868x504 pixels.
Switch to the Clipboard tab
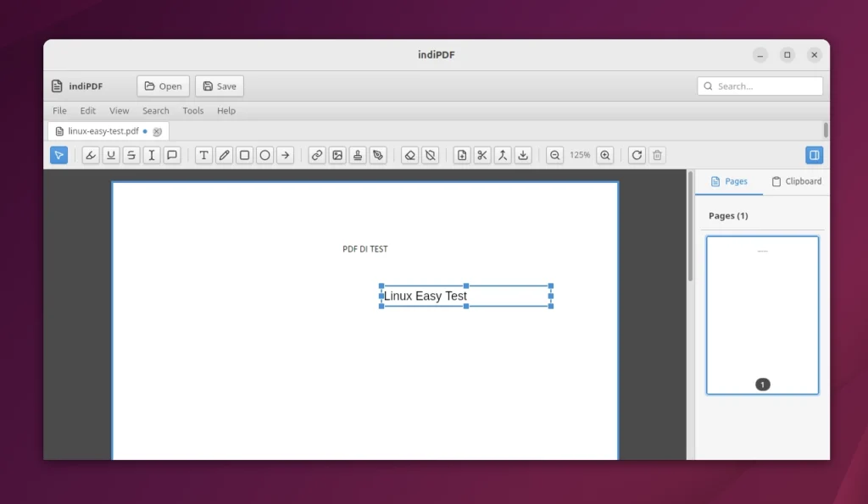(x=797, y=181)
